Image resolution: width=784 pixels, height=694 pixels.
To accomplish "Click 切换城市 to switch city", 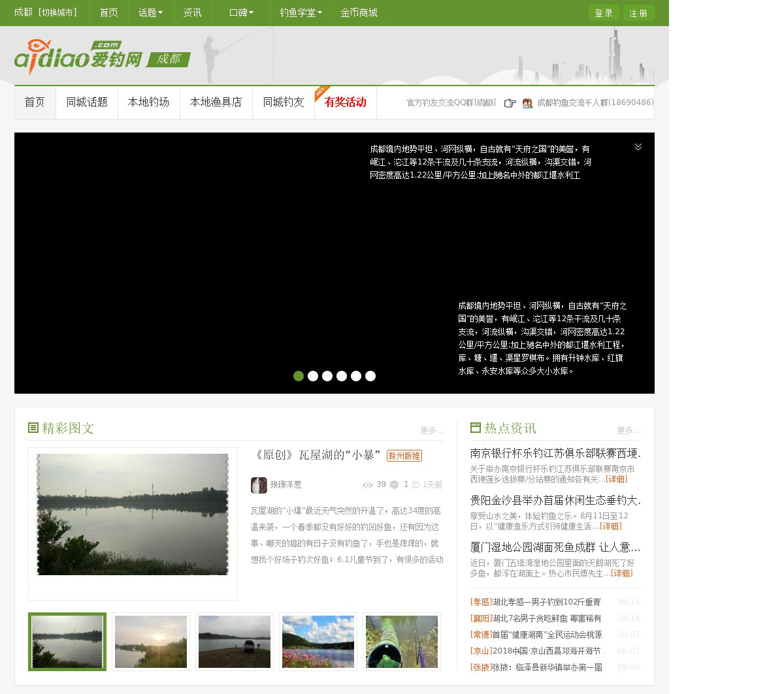I will [x=57, y=12].
